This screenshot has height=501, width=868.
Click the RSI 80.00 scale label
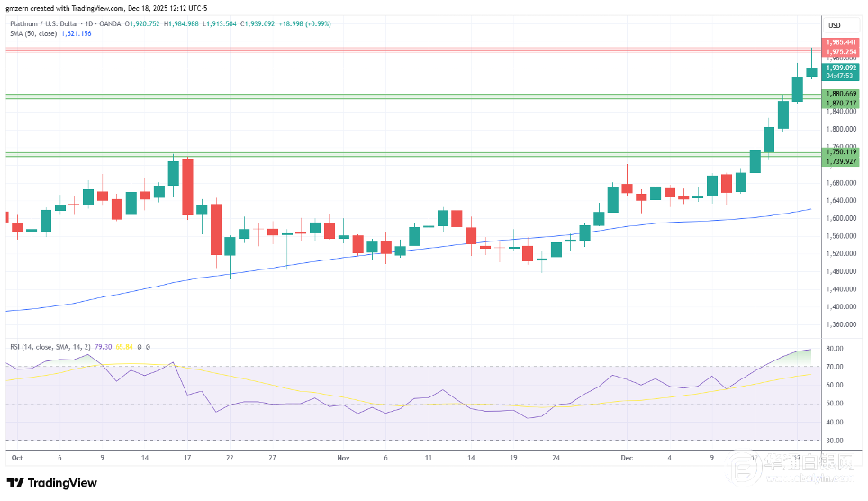834,349
